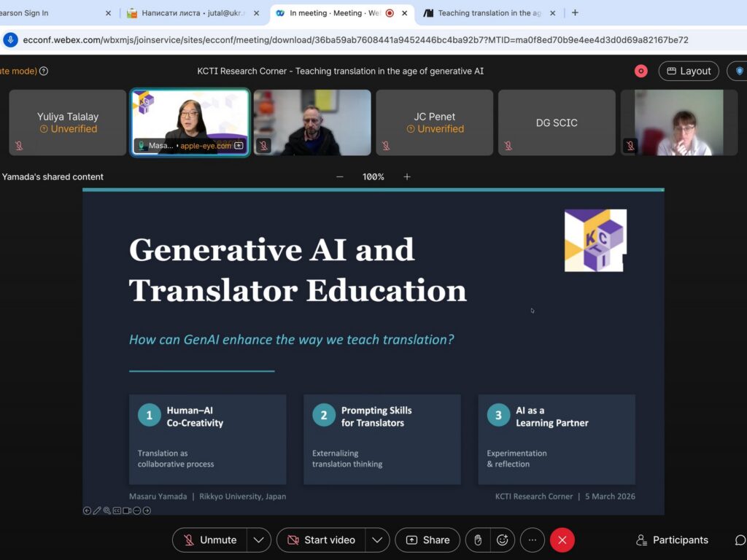
Task: Click the browser microphone permission icon
Action: tap(10, 40)
